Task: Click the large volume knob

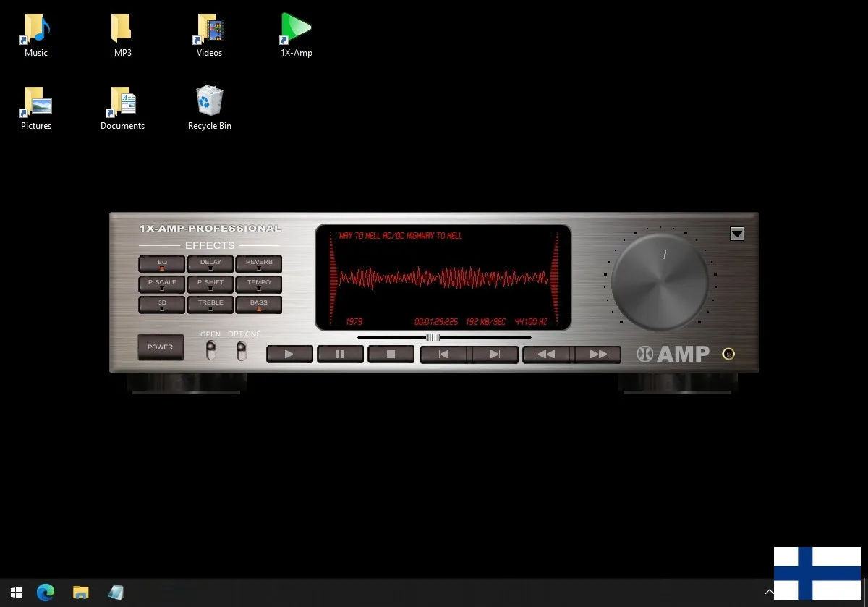Action: (660, 282)
